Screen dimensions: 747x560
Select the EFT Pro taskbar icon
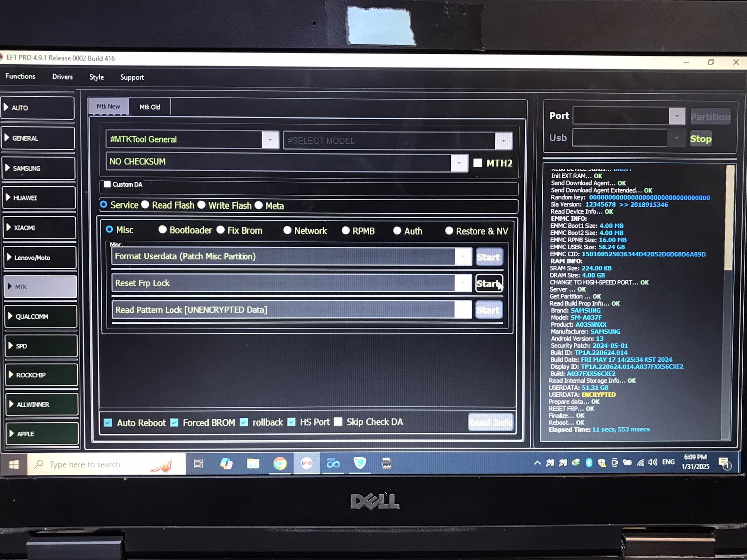(x=306, y=464)
